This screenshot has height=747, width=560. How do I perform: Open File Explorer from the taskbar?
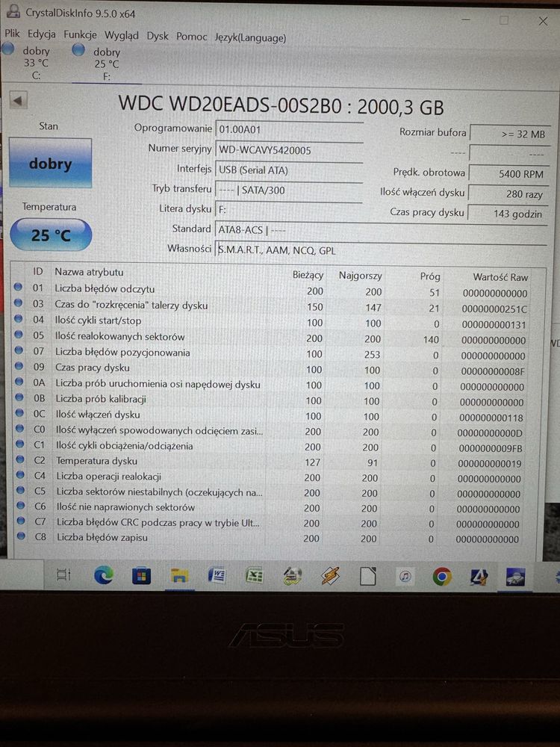(179, 577)
